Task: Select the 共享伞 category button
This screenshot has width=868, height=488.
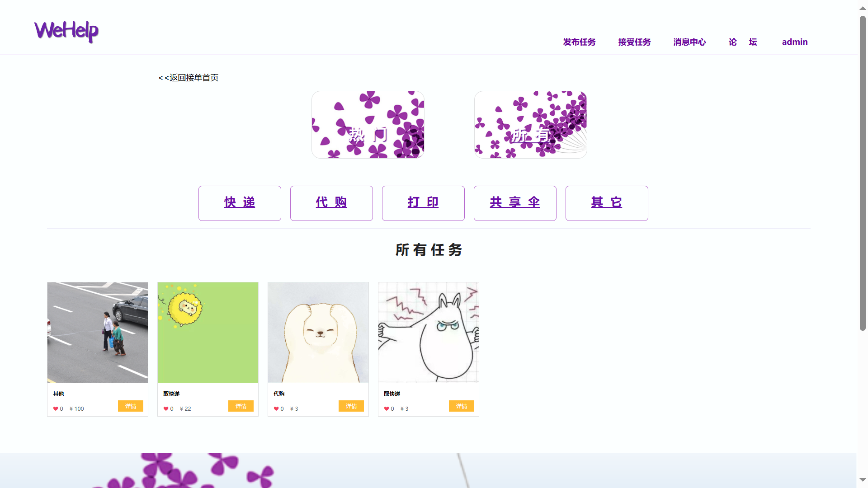Action: tap(515, 203)
